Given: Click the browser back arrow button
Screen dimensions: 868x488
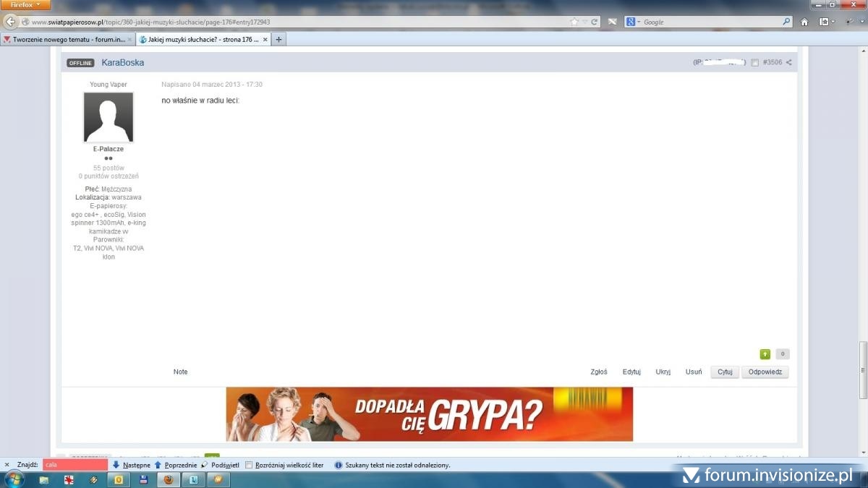Looking at the screenshot, I should pyautogui.click(x=10, y=22).
